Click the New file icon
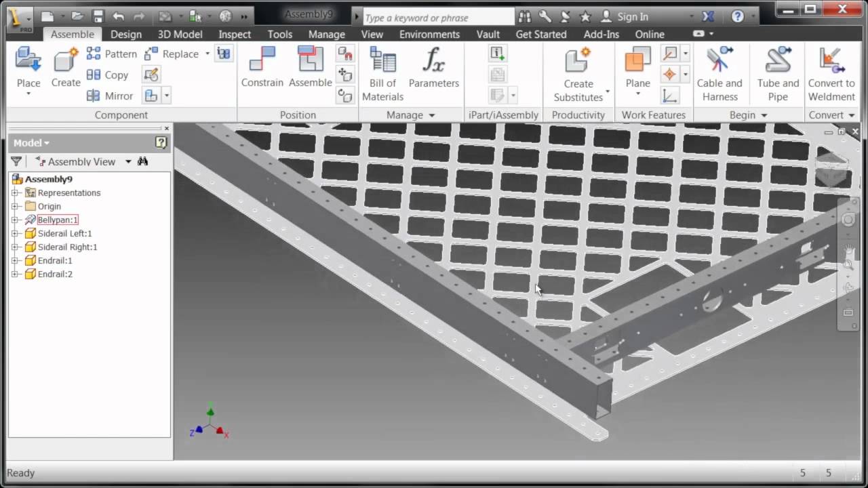Viewport: 868px width, 488px height. click(47, 16)
